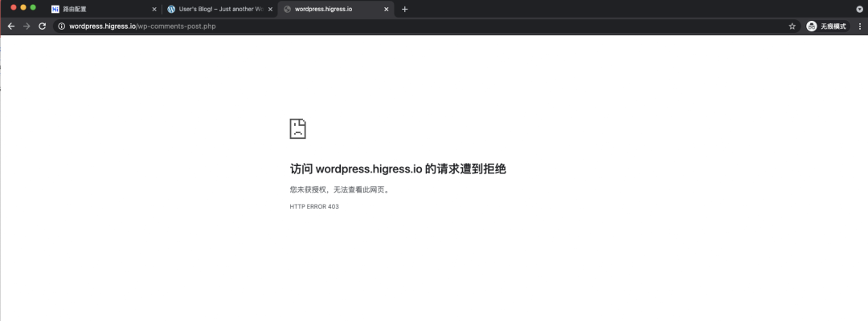Go back using the browser back arrow
868x321 pixels.
tap(11, 26)
